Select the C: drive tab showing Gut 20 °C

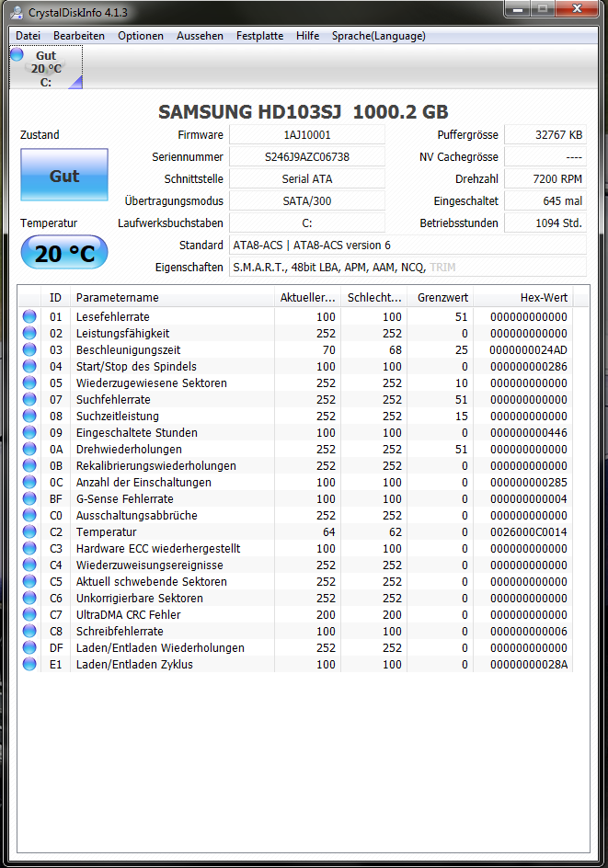(x=46, y=67)
